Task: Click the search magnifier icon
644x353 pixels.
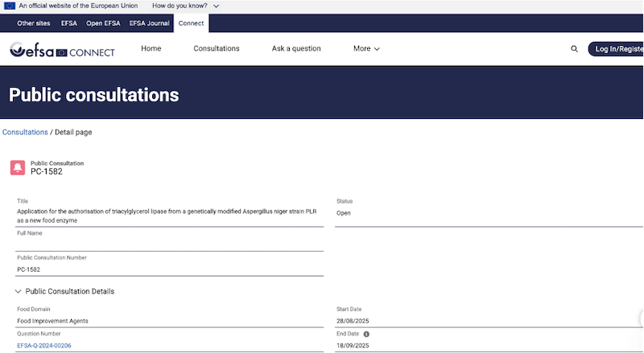Action: click(x=574, y=49)
